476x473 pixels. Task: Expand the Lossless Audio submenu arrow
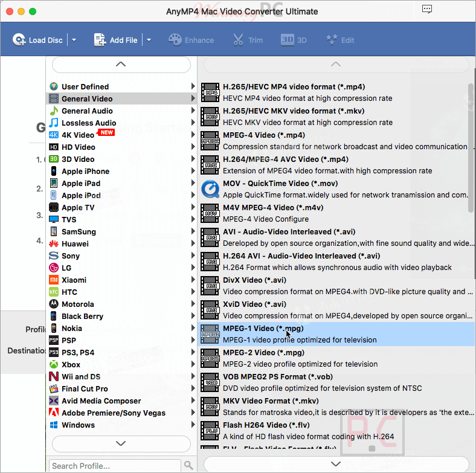coord(193,123)
